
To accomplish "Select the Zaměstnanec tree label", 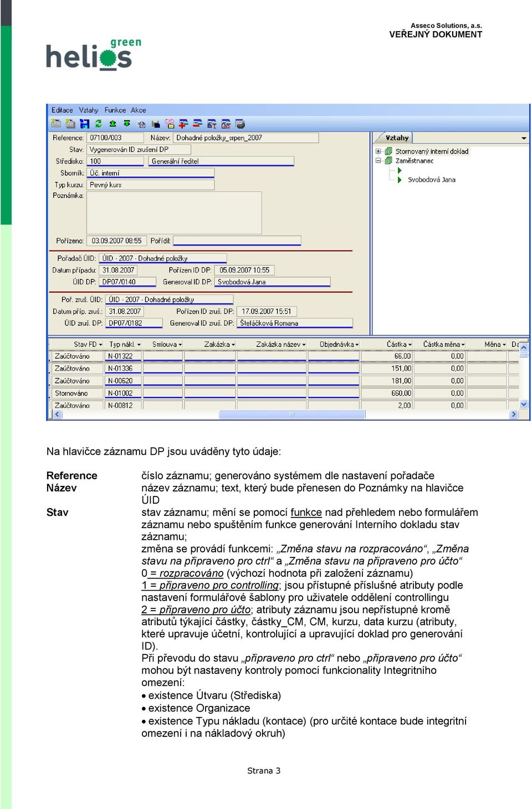I will pyautogui.click(x=415, y=161).
